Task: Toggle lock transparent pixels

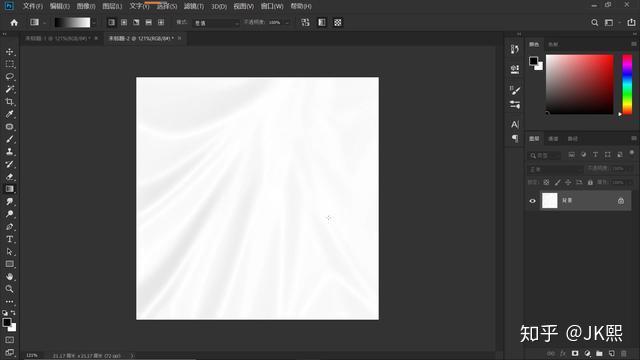Action: pyautogui.click(x=546, y=182)
